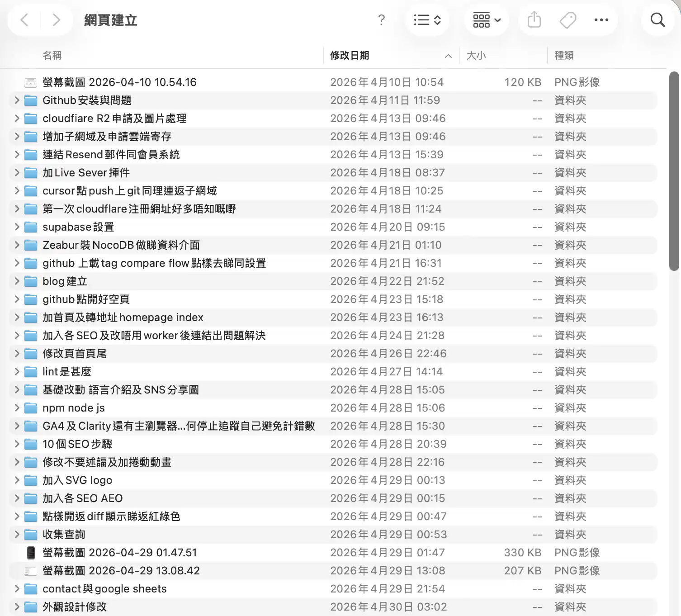Viewport: 681px width, 616px height.
Task: Expand the 外觀設計修改 folder
Action: (17, 607)
